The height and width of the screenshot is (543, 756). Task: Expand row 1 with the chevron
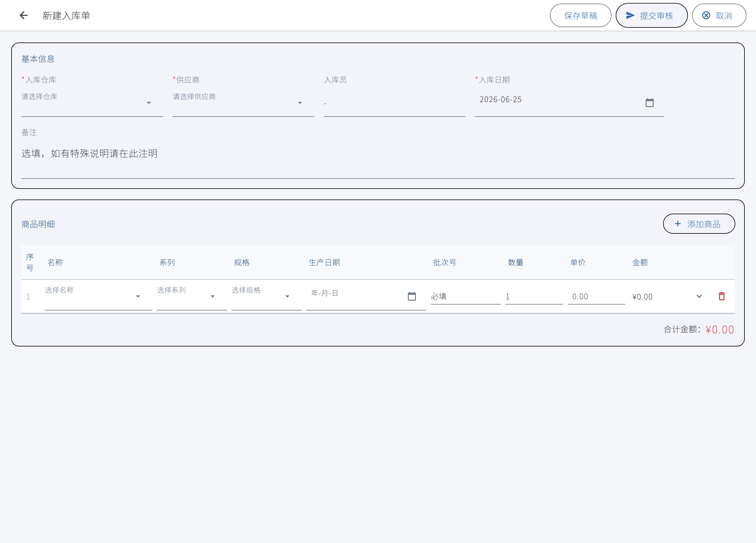[699, 296]
